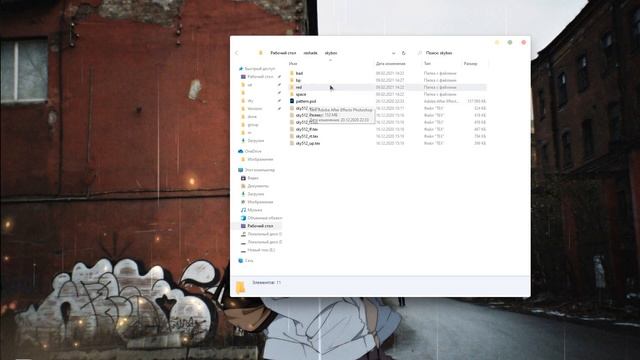Screen dimensions: 640x360
Task: Select the red folder row
Action: pyautogui.click(x=387, y=87)
